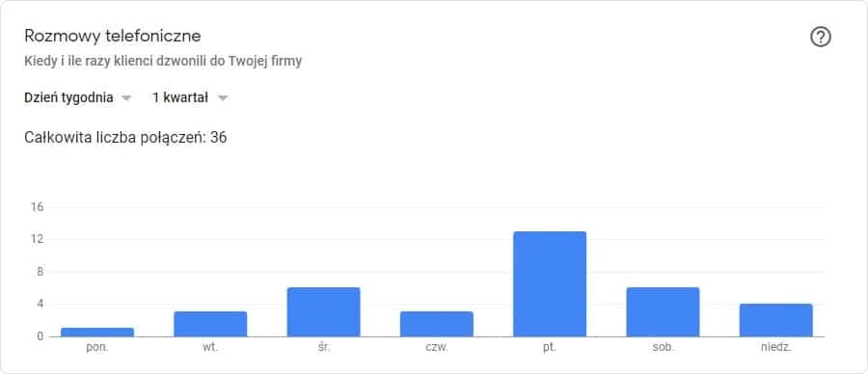Viewport: 868px width, 374px height.
Task: Select the pon. bar in chart
Action: (97, 333)
